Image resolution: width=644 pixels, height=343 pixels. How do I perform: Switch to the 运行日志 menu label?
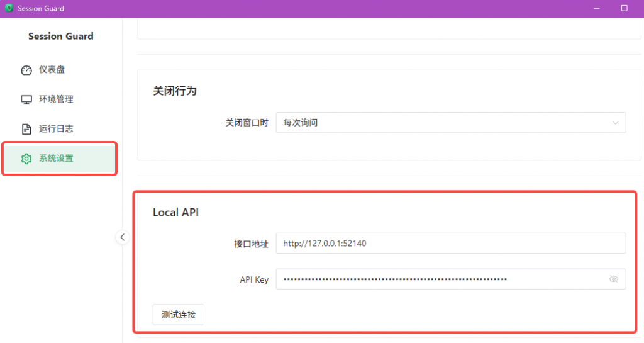(56, 129)
